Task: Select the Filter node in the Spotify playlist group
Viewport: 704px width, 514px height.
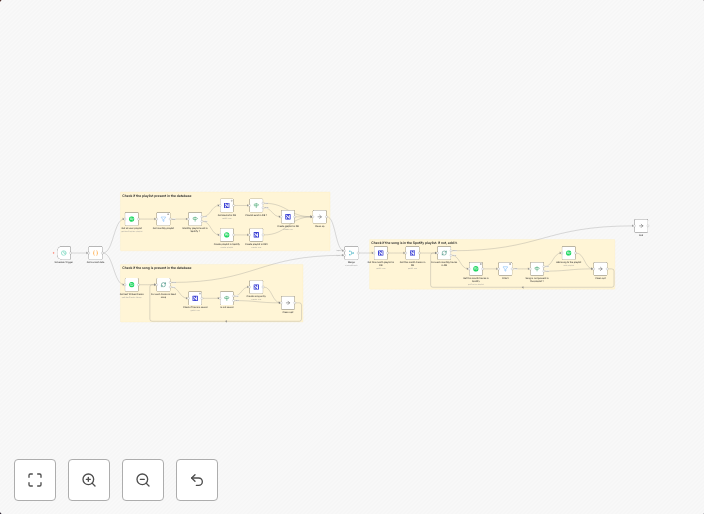Action: [x=505, y=268]
